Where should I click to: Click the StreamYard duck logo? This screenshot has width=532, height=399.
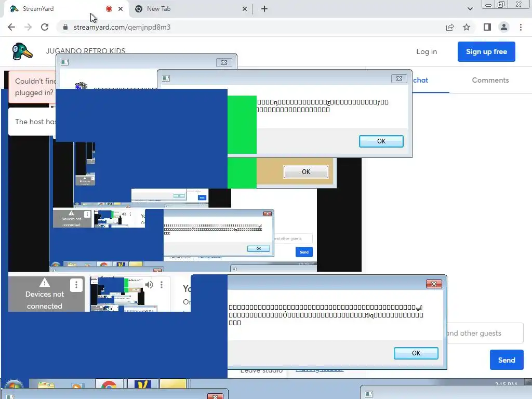22,51
